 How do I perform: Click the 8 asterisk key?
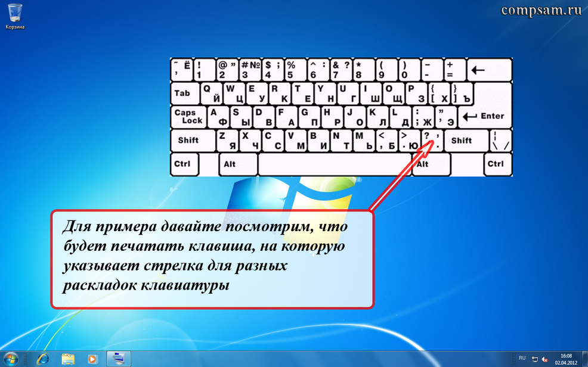(364, 70)
